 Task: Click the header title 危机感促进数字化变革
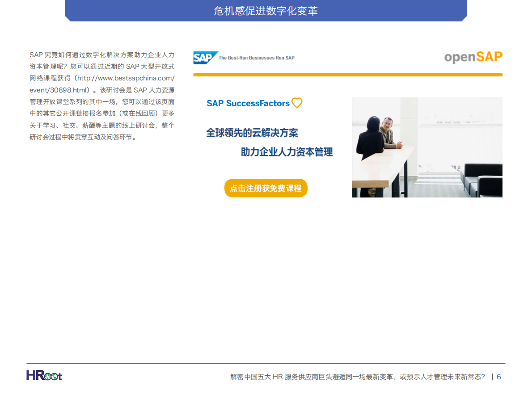266,11
